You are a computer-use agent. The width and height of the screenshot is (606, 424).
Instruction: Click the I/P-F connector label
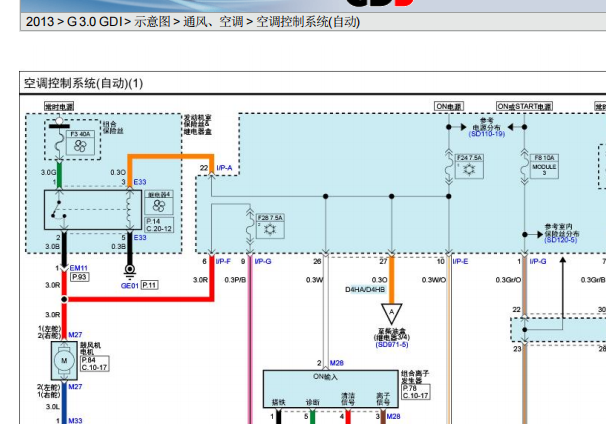[x=223, y=262]
